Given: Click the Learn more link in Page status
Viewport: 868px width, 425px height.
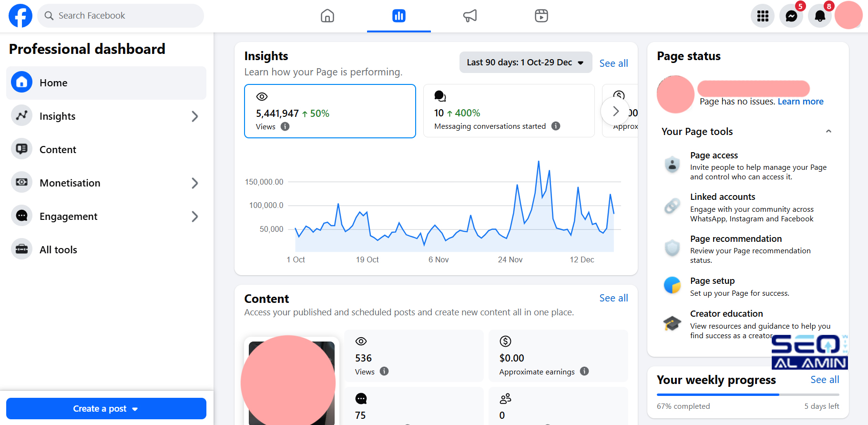Looking at the screenshot, I should [x=800, y=102].
